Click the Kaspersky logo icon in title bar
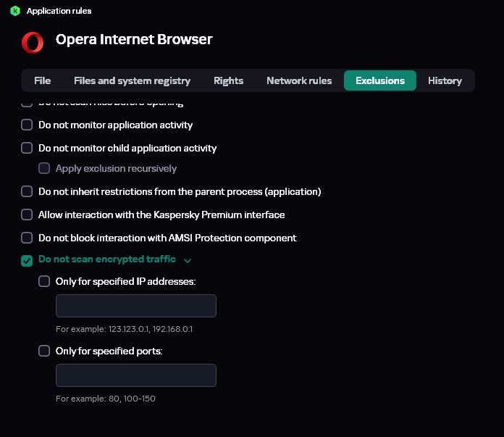504x437 pixels. [x=15, y=11]
